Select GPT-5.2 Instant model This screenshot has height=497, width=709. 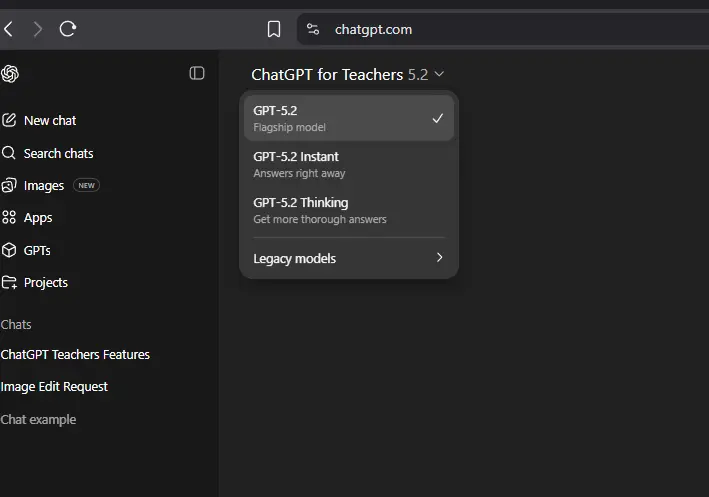click(349, 164)
